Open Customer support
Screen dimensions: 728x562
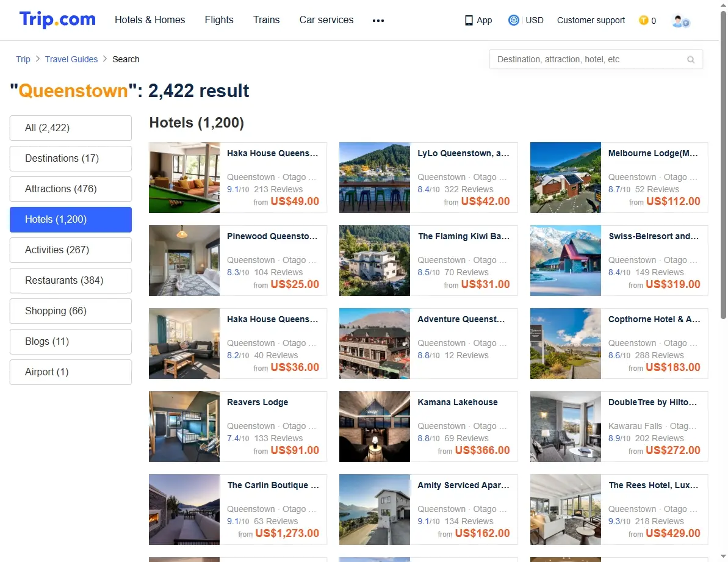[x=591, y=20]
